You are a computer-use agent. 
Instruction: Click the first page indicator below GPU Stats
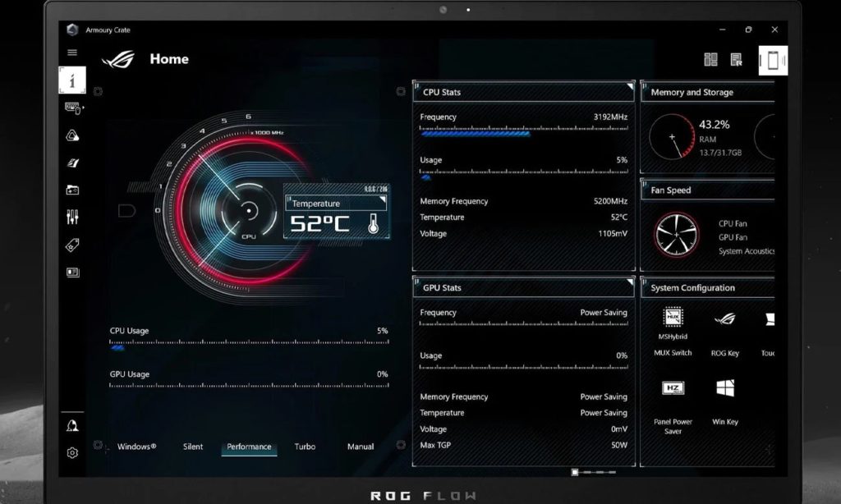(x=574, y=472)
